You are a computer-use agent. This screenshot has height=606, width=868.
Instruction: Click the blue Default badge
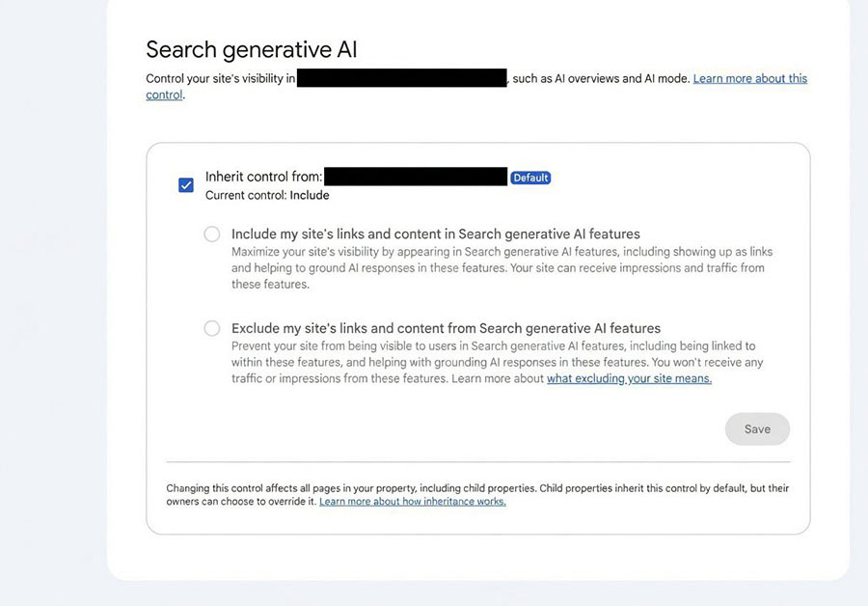(530, 178)
